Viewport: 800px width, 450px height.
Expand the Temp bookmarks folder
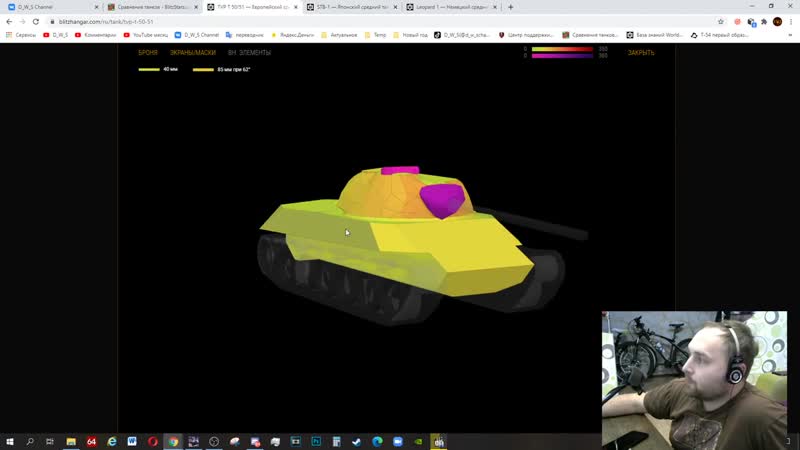click(x=376, y=35)
